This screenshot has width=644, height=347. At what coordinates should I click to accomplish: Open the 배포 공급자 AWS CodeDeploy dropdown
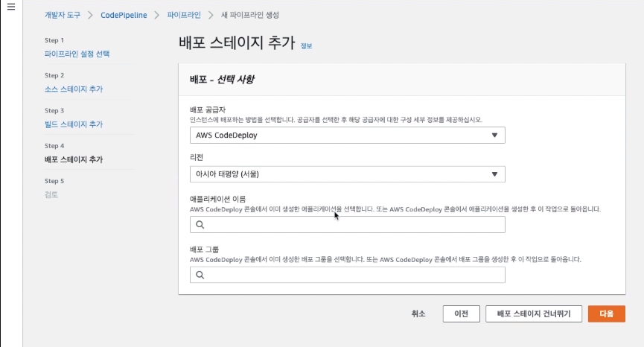(x=348, y=135)
